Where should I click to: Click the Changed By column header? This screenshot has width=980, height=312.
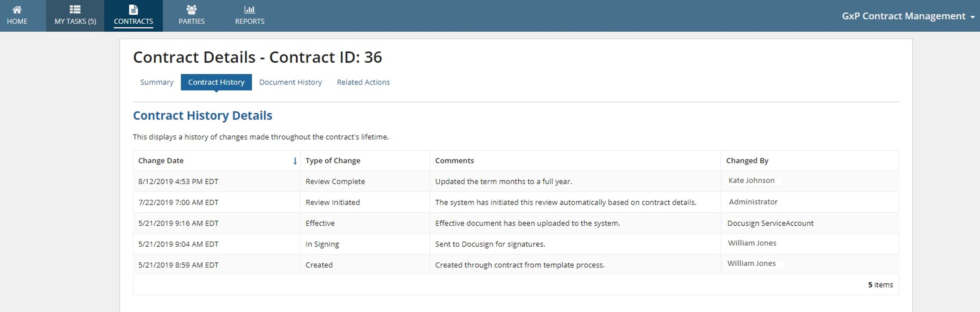[x=747, y=161]
